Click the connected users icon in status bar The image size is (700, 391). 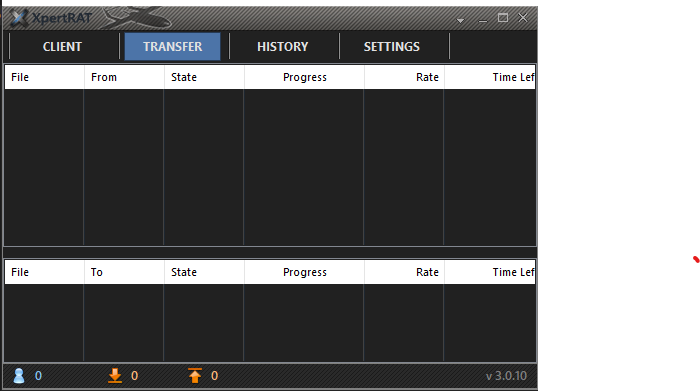click(x=19, y=376)
